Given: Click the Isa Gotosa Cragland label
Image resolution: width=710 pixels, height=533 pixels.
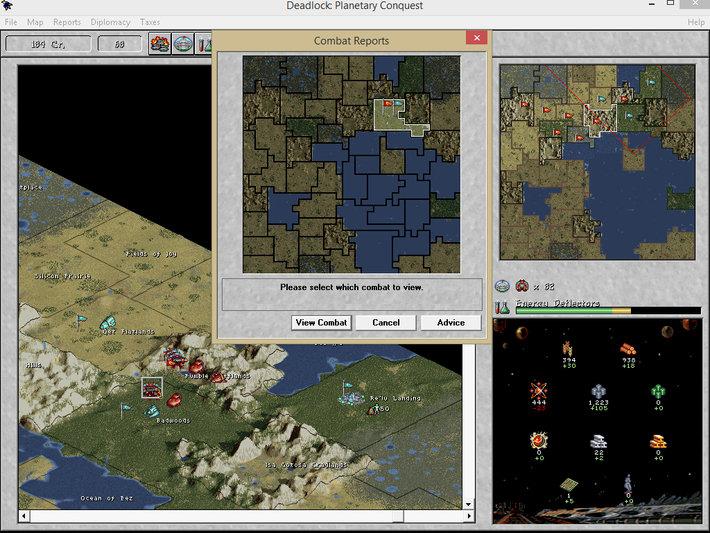Looking at the screenshot, I should 306,465.
